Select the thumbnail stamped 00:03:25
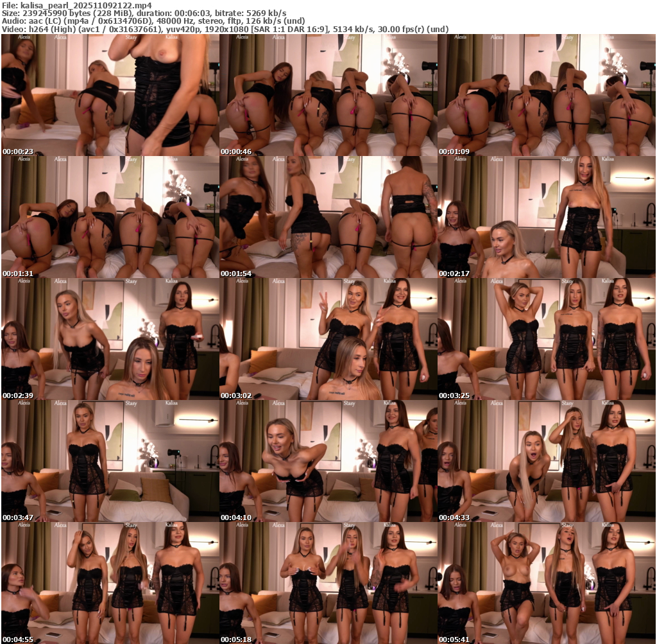This screenshot has width=657, height=644. 547,339
